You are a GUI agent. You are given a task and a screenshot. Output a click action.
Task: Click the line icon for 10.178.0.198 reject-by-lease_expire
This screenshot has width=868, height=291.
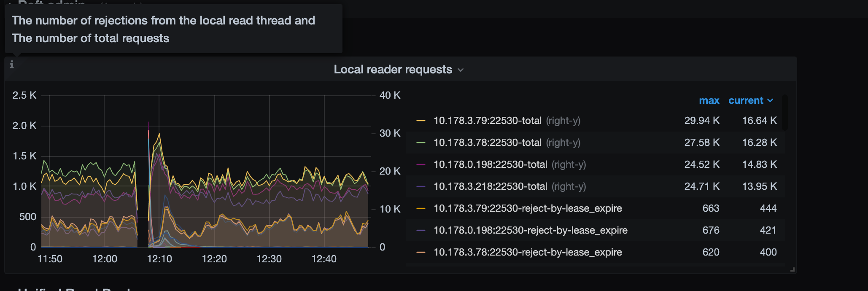pos(421,230)
